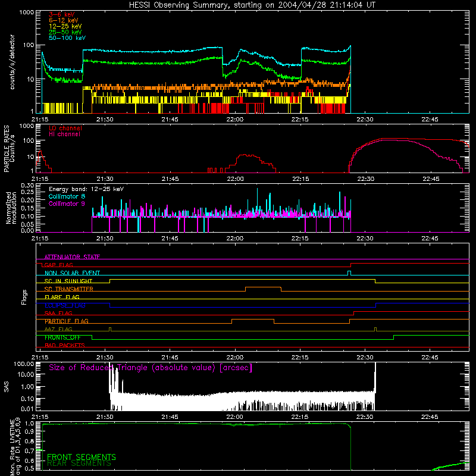
Task: Click the ATTENUATOR_STATE flag label
Action: 72,257
